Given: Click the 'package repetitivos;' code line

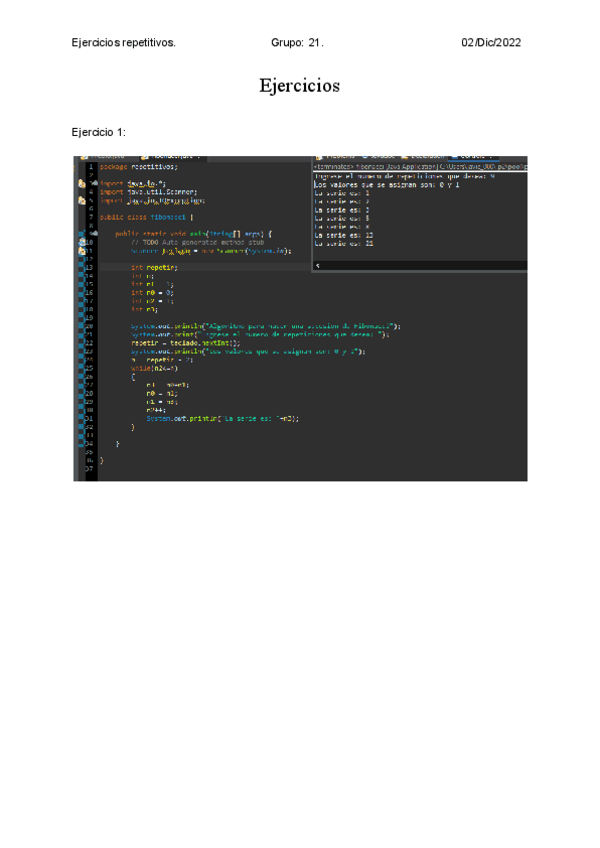Looking at the screenshot, I should pos(138,167).
